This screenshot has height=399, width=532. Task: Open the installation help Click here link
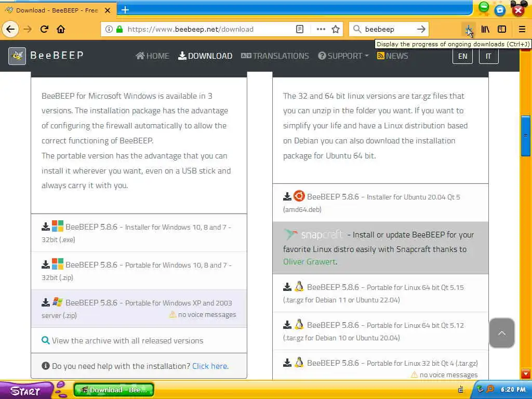(210, 366)
